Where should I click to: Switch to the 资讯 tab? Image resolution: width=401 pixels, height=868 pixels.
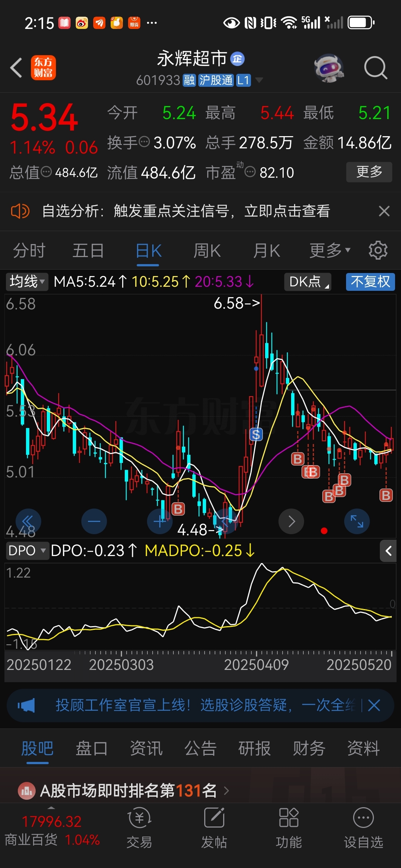146,749
